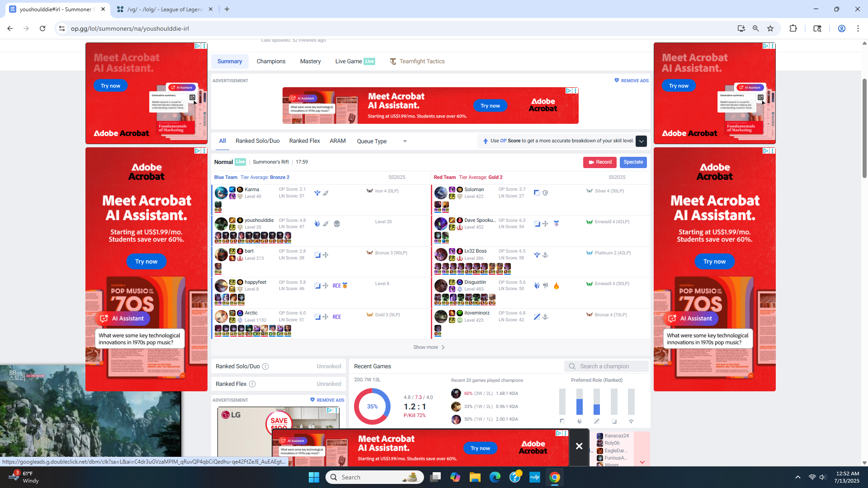
Task: Click the Emerald 4 emblem in Dave Spooku's row
Action: pos(590,222)
